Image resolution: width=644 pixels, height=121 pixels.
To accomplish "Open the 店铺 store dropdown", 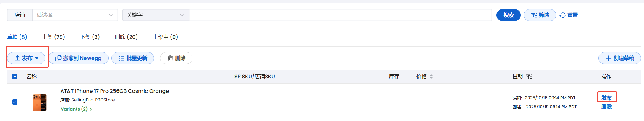I will click(75, 15).
